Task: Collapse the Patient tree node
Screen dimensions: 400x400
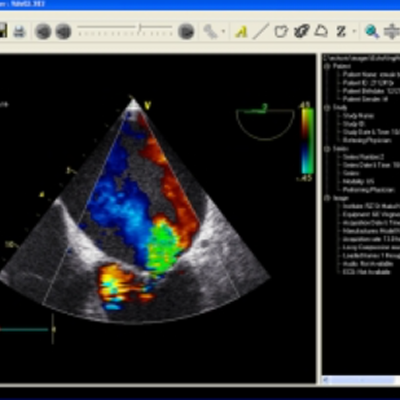Action: 327,66
